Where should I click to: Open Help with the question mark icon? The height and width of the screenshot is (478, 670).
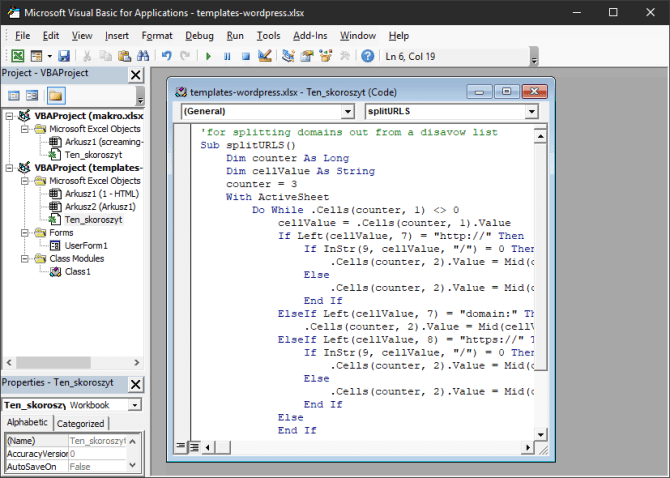point(367,56)
